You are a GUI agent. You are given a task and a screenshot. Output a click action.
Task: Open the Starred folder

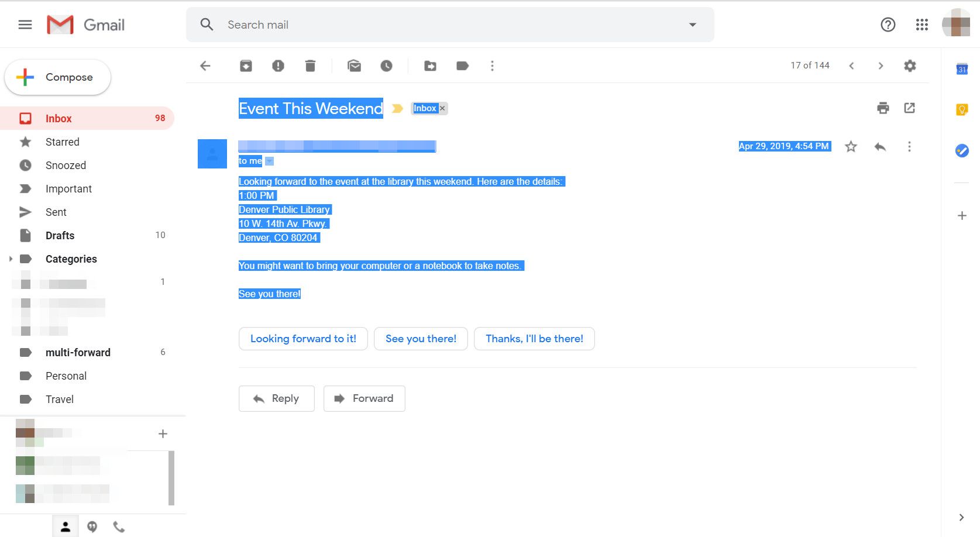[87, 142]
